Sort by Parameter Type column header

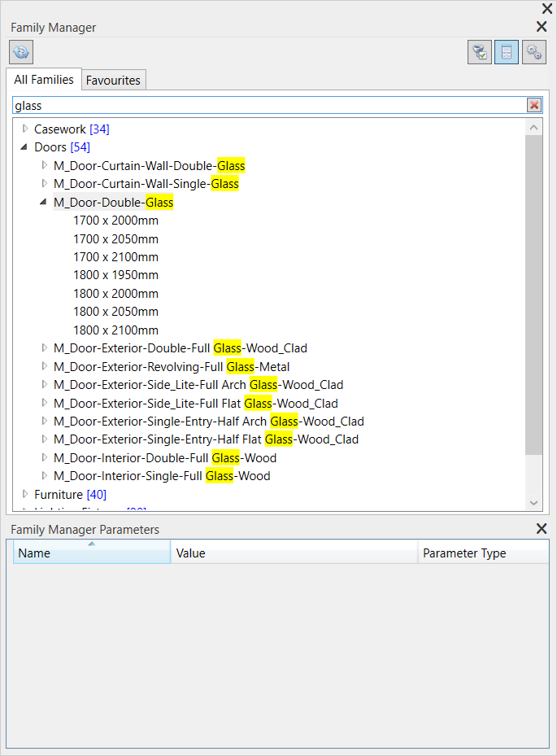click(483, 552)
